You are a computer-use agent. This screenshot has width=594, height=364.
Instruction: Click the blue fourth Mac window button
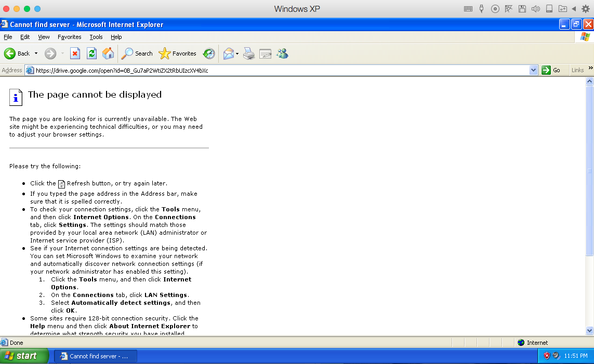click(x=37, y=9)
